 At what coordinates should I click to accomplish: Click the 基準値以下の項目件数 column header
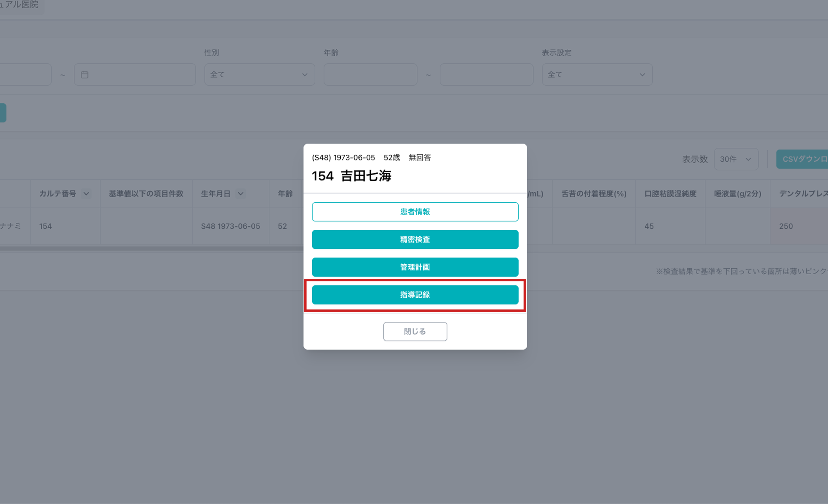[146, 194]
